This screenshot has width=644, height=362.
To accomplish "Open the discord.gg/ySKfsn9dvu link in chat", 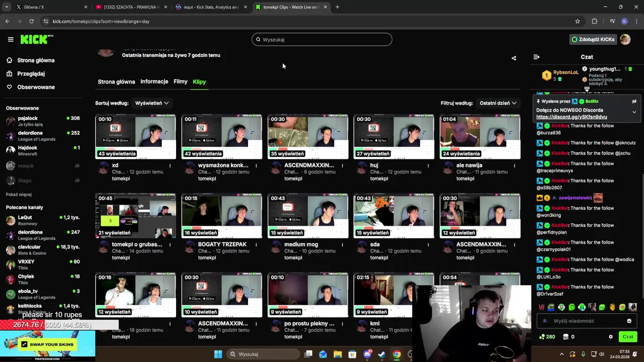I will click(572, 117).
